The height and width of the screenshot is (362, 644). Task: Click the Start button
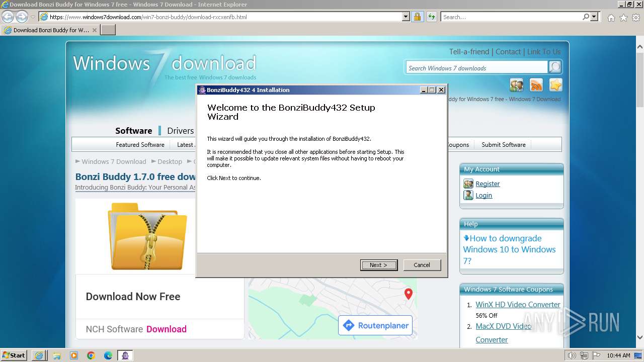click(14, 355)
